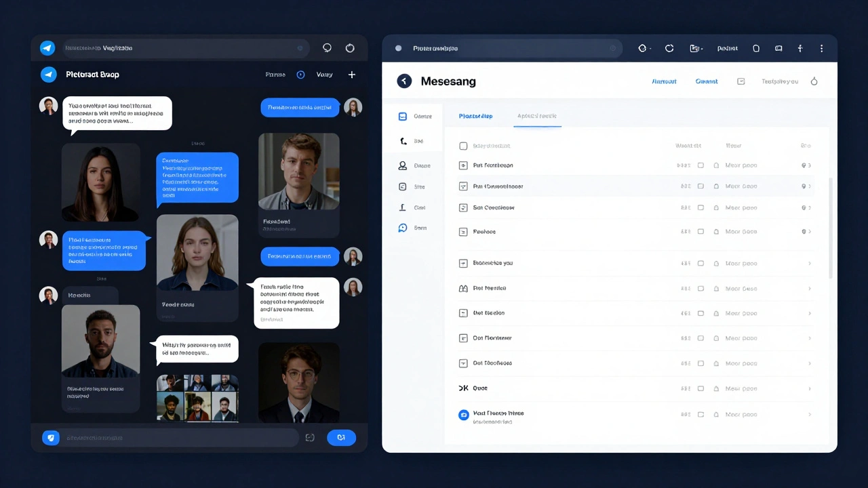
Task: Click the refresh icon in the browser toolbar
Action: pyautogui.click(x=669, y=48)
